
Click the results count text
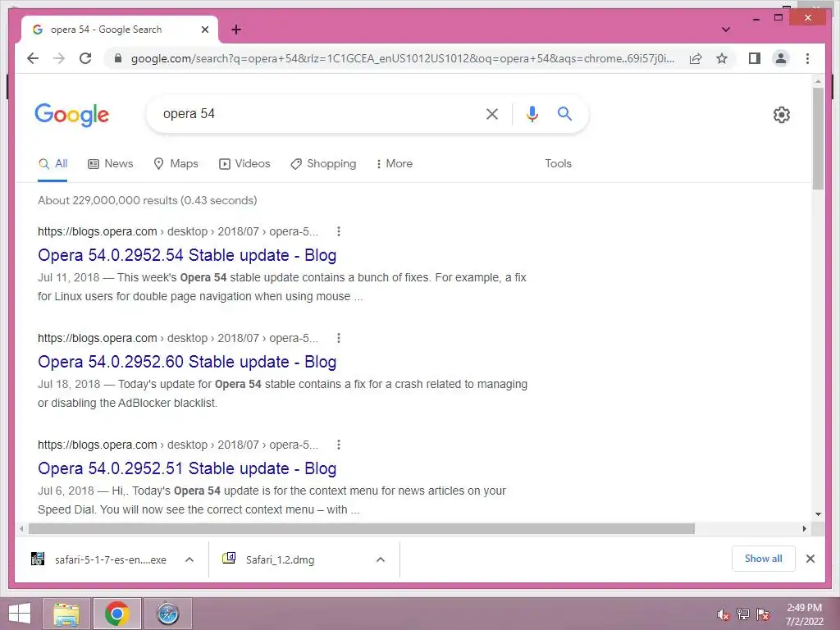click(148, 200)
